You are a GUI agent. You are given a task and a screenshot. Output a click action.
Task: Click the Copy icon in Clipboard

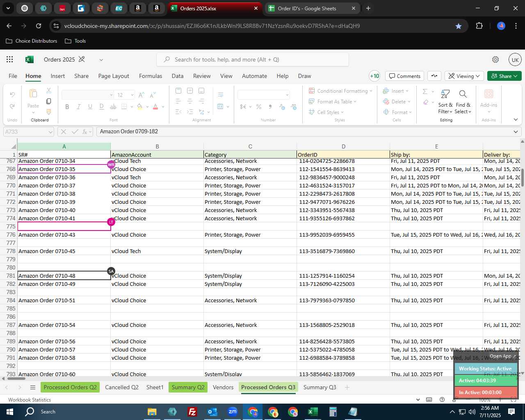coord(49,101)
